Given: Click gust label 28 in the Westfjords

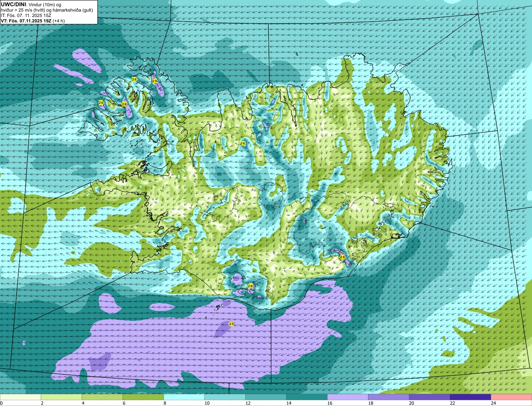Looking at the screenshot, I should (x=124, y=104).
